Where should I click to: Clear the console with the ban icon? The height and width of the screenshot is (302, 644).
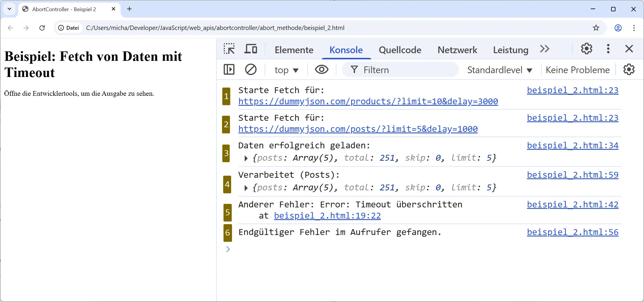point(251,70)
